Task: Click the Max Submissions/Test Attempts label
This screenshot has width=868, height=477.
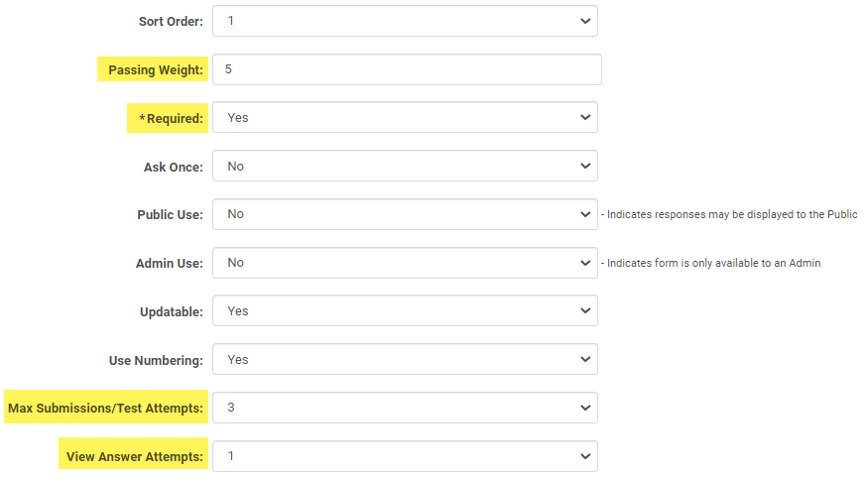Action: tap(106, 408)
